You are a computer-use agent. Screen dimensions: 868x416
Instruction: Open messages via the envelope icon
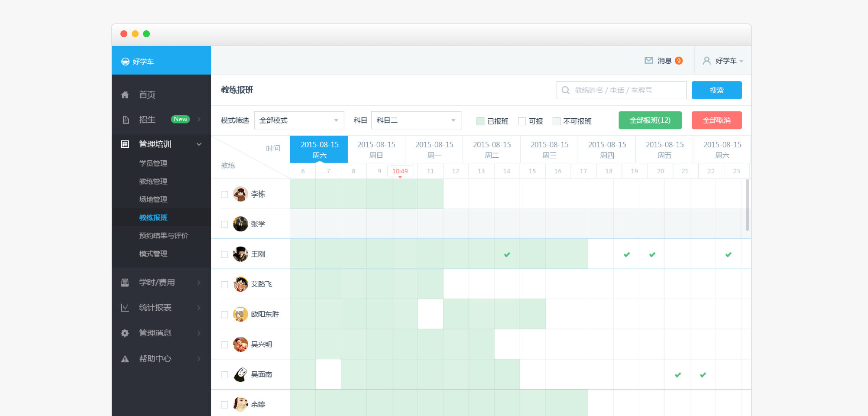click(648, 61)
